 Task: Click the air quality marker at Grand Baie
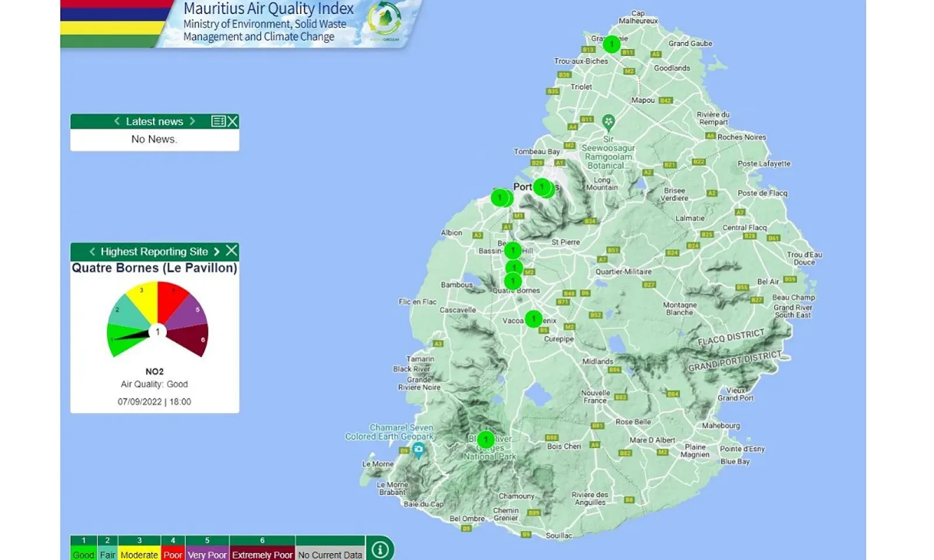[611, 44]
